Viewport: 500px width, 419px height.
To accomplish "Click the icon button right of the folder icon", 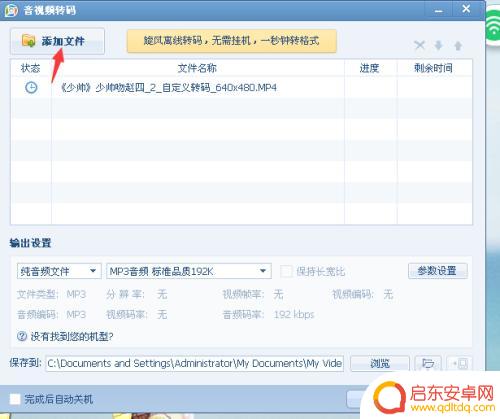I will point(460,363).
